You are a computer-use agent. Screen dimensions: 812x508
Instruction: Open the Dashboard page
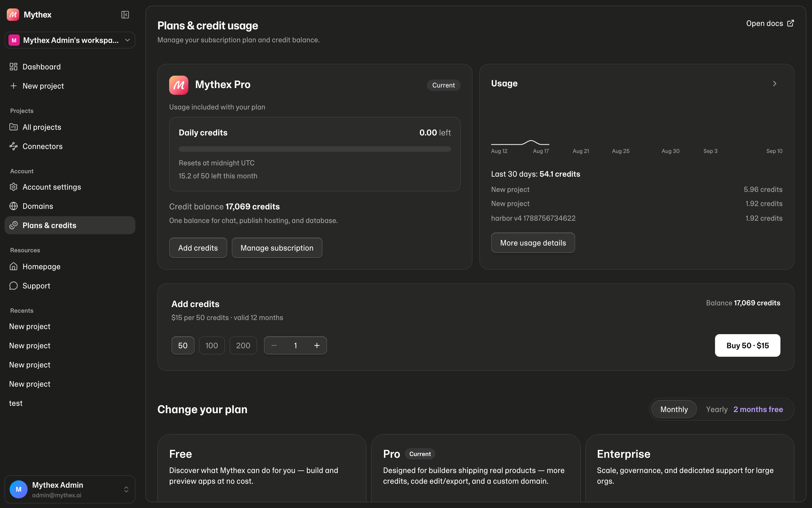point(70,67)
